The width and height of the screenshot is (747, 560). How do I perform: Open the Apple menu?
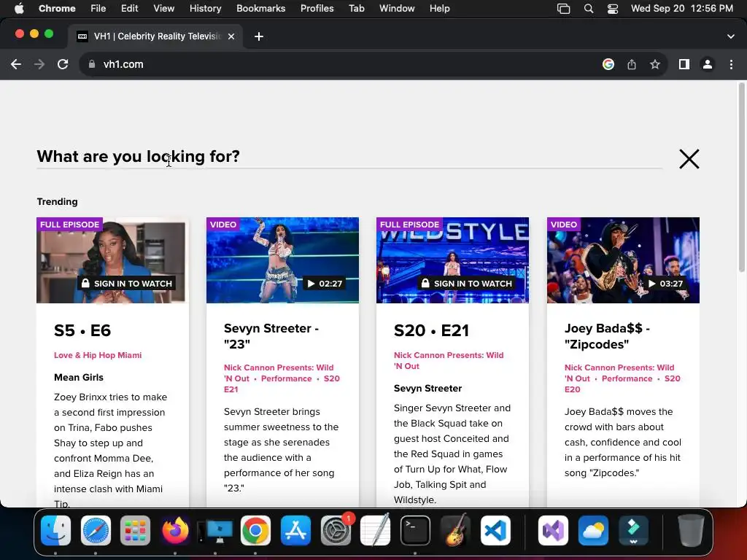point(19,8)
